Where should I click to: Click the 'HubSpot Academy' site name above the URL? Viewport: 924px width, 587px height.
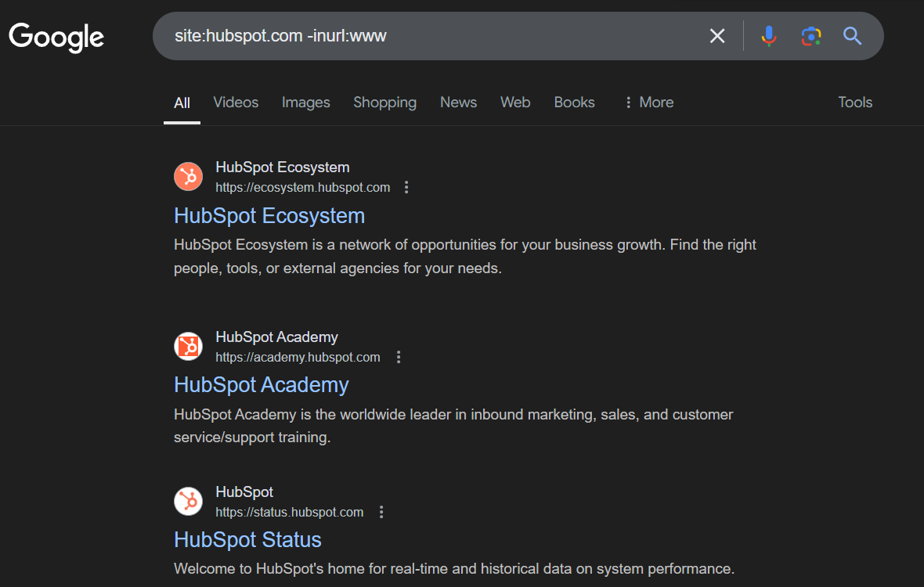click(x=277, y=337)
